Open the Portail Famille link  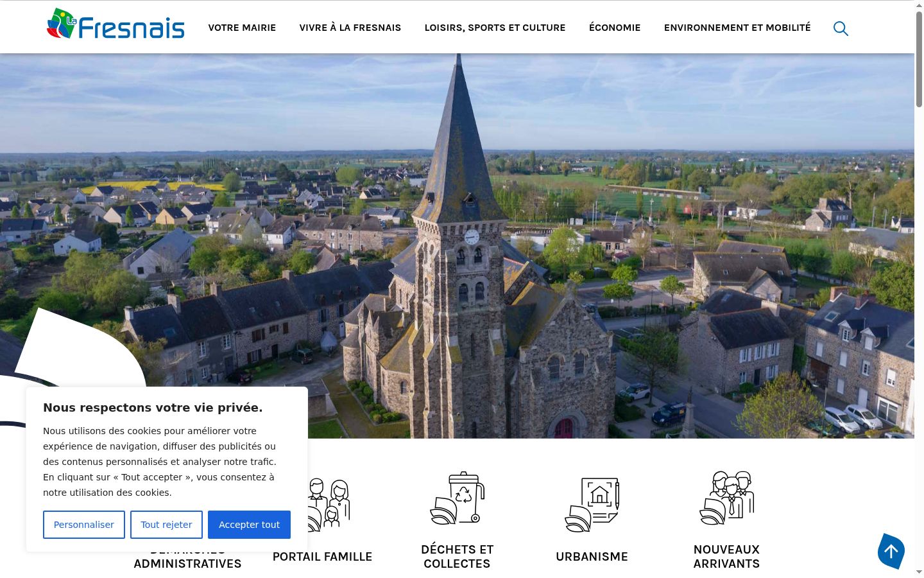click(x=322, y=557)
